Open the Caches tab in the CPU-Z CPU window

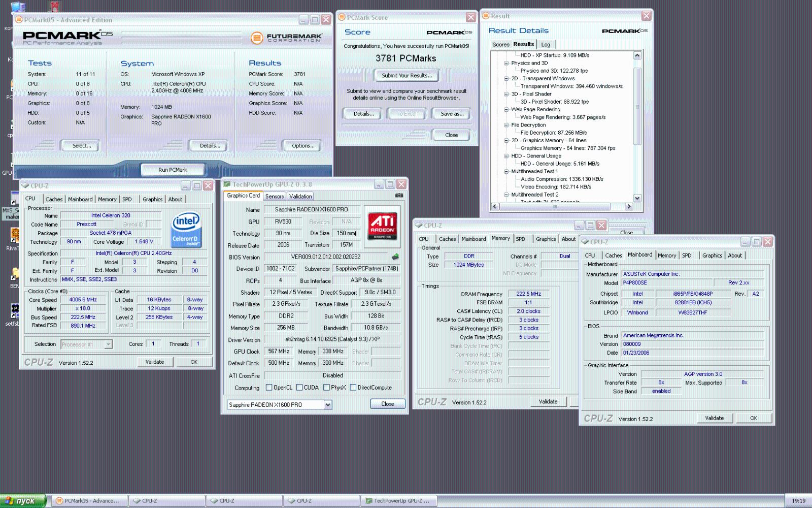click(x=54, y=200)
